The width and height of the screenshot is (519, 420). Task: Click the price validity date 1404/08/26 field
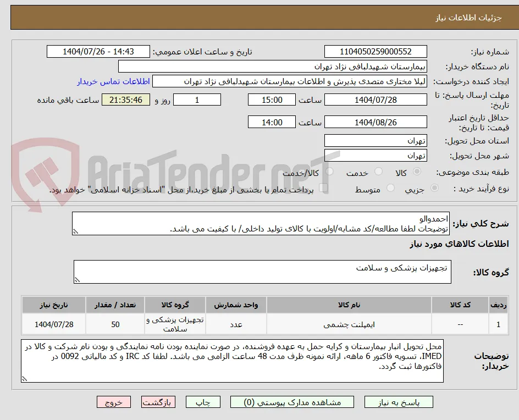tap(376, 122)
